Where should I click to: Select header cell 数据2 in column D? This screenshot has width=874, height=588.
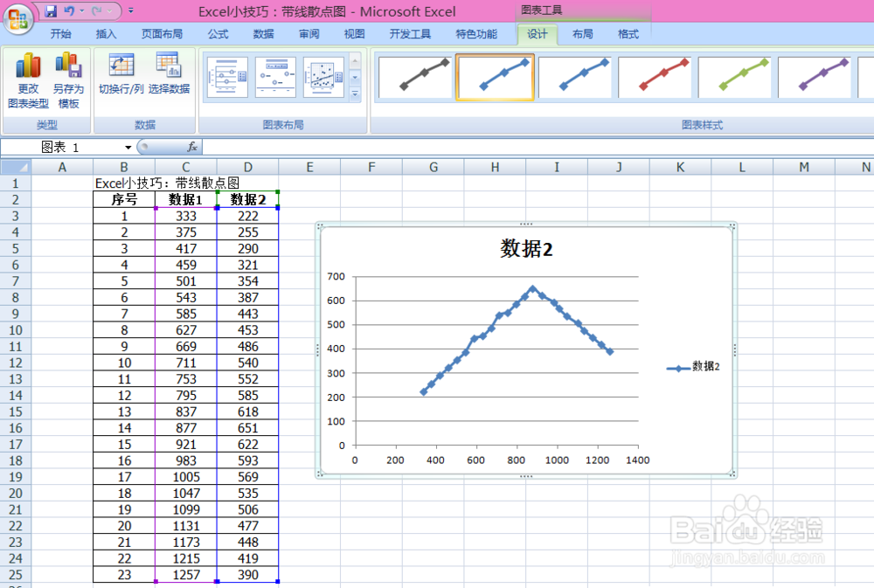(247, 199)
